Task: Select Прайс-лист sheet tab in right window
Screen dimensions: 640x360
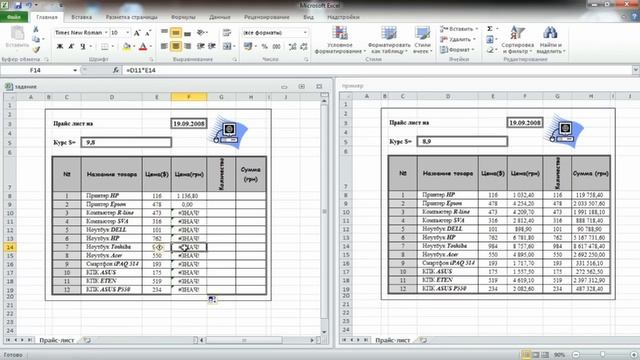Action: (393, 340)
